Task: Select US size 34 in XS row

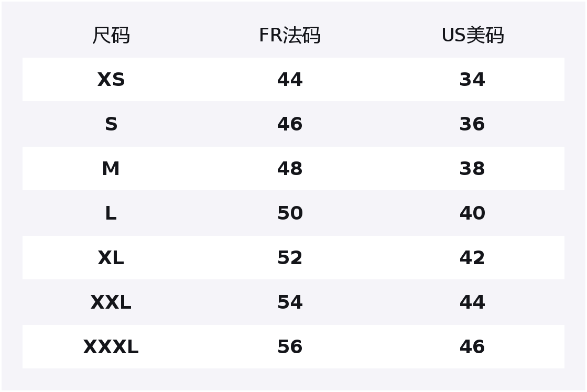Action: tap(472, 80)
